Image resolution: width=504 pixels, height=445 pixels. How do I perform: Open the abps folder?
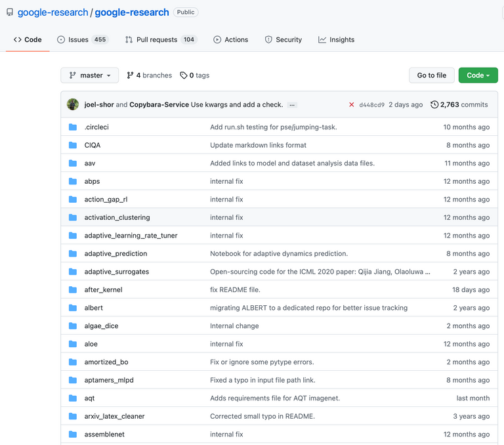tap(92, 181)
